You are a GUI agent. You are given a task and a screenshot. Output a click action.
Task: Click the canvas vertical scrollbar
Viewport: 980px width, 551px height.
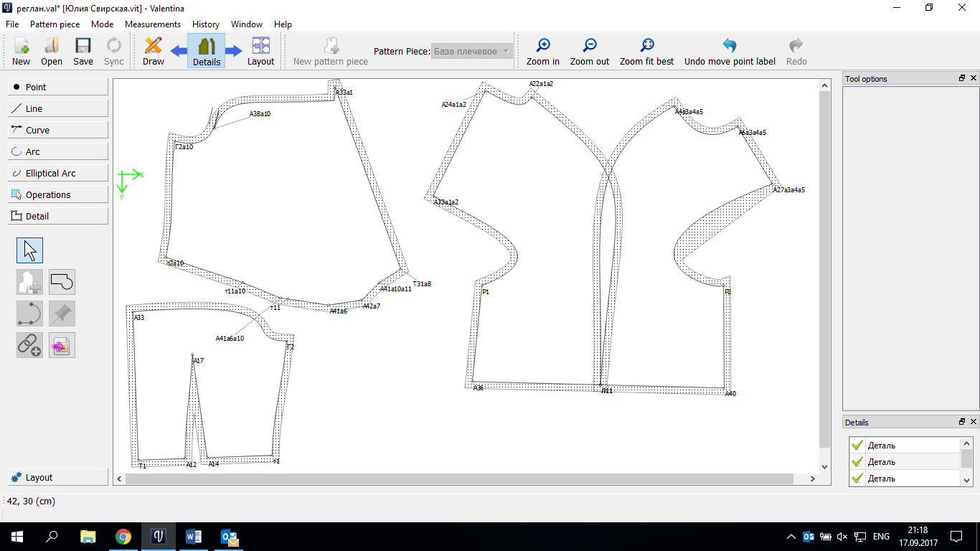click(824, 270)
